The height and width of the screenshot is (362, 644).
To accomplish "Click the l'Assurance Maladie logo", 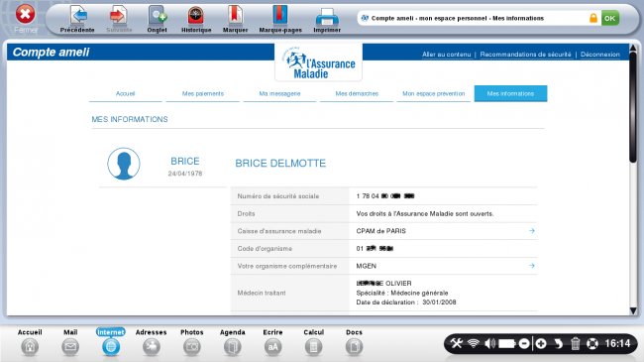I will pos(318,62).
